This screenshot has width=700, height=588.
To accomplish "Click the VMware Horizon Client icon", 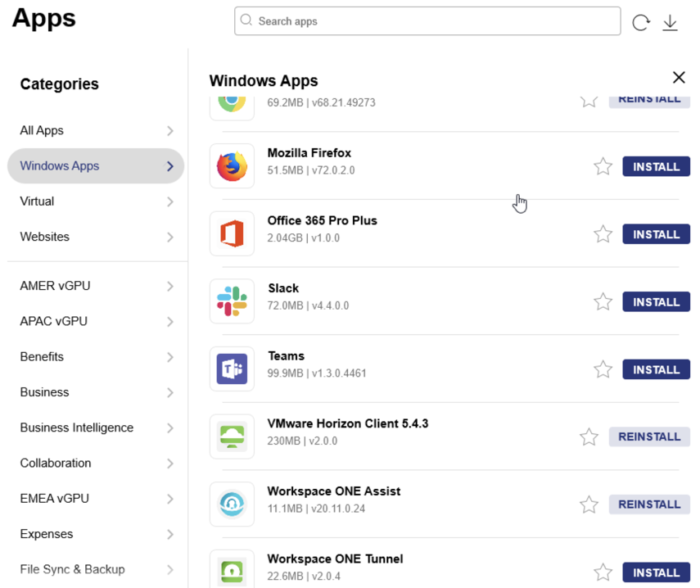I will [x=232, y=436].
